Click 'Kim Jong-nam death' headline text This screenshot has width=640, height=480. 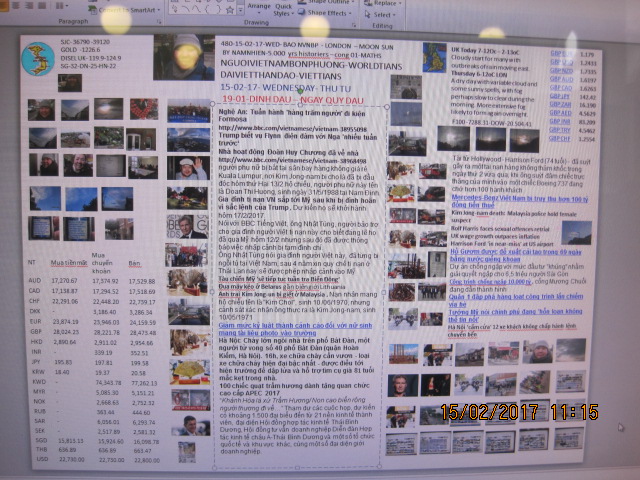tap(478, 213)
